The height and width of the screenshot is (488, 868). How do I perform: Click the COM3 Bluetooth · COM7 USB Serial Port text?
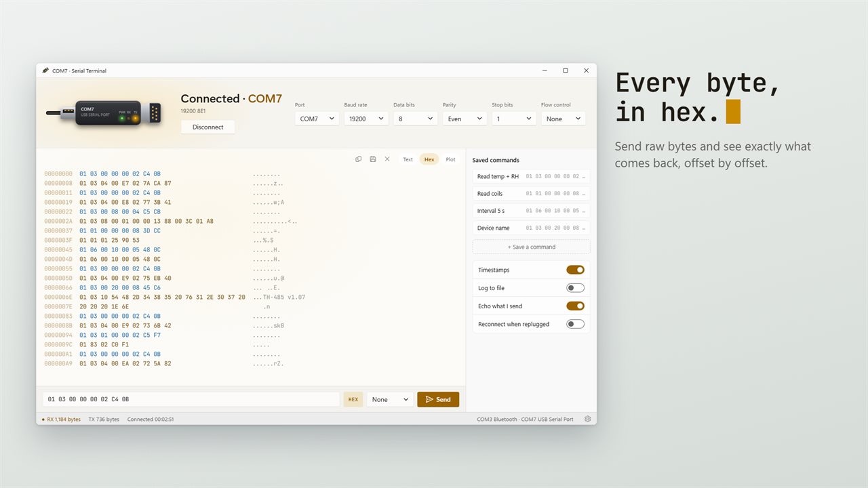[525, 420]
